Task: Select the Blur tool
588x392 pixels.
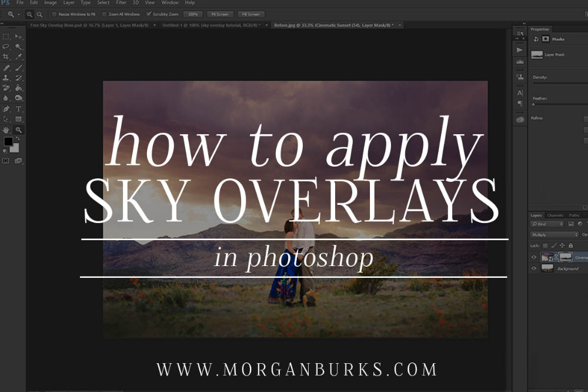Action: [x=6, y=98]
